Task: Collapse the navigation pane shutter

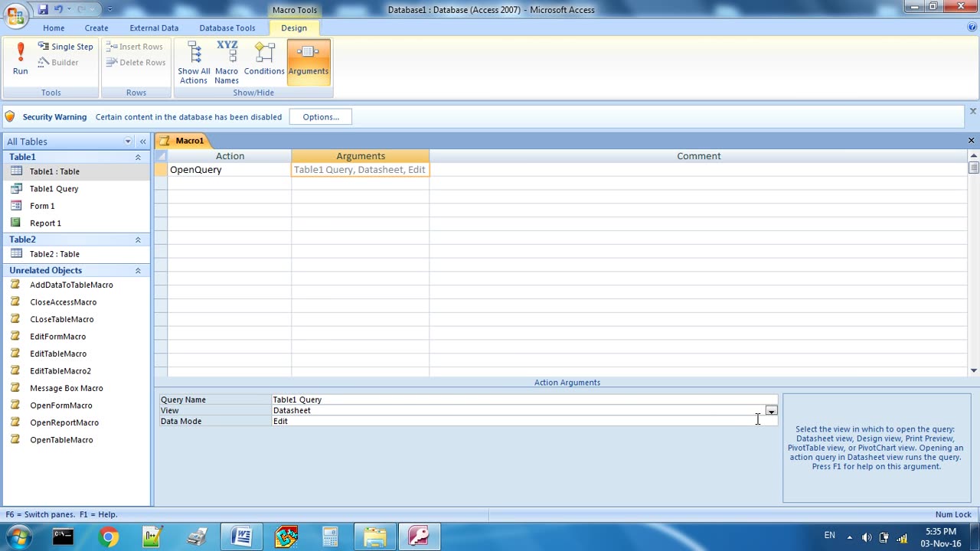Action: coord(142,142)
